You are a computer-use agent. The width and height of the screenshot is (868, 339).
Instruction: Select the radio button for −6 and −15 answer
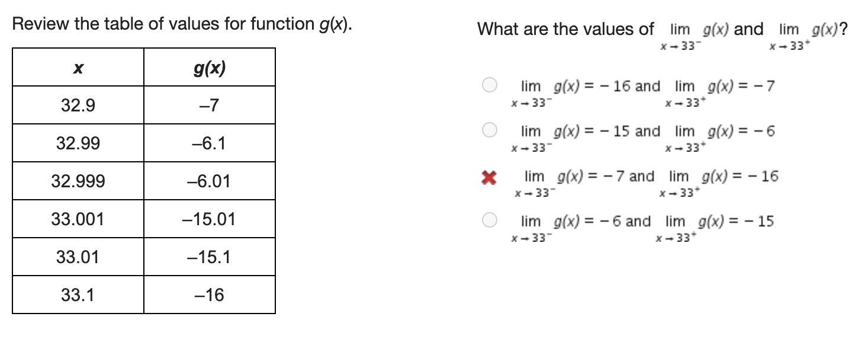pyautogui.click(x=489, y=220)
